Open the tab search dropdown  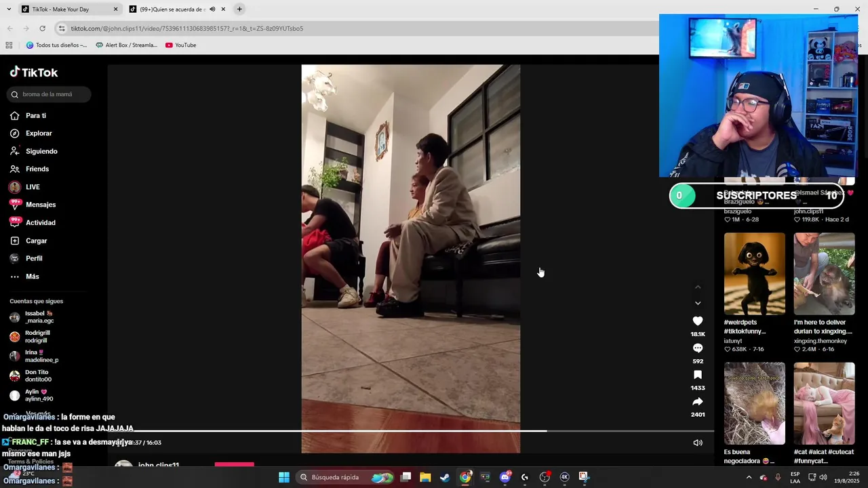(8, 9)
